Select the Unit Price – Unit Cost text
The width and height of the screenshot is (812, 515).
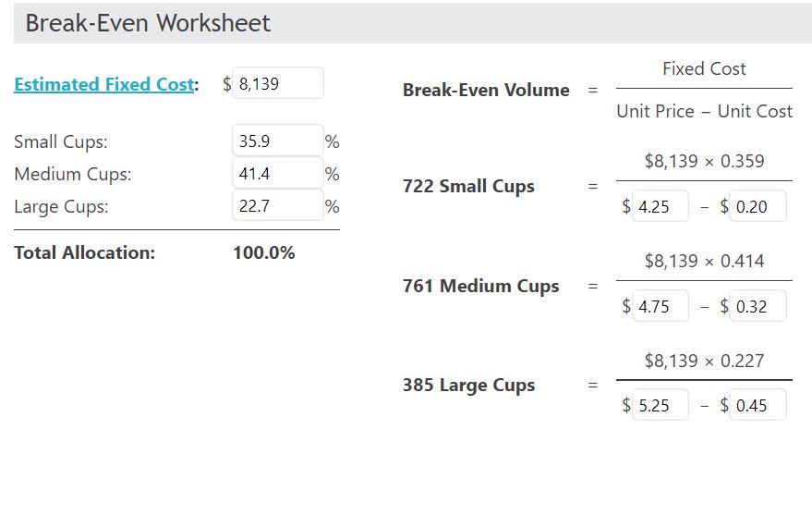tap(704, 111)
